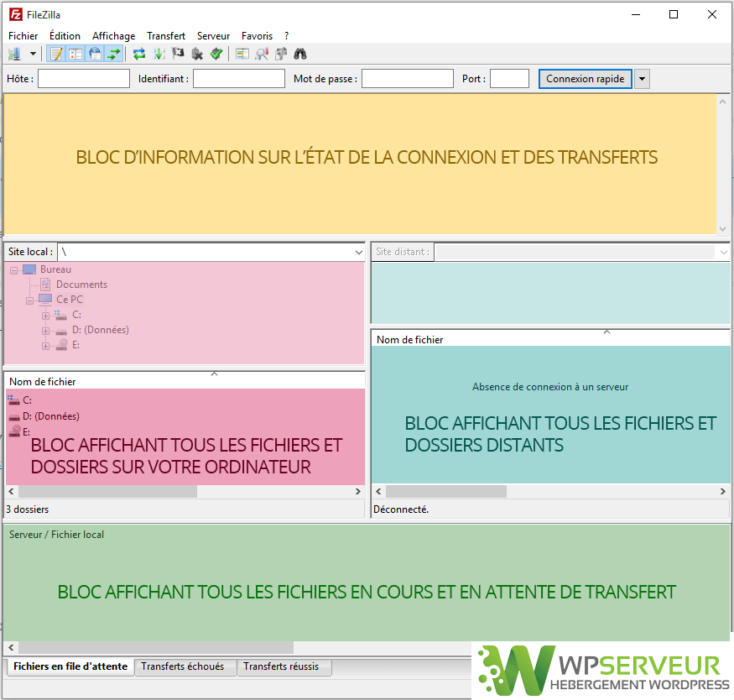Expand the C: drive tree node
The image size is (734, 700).
pos(45,316)
